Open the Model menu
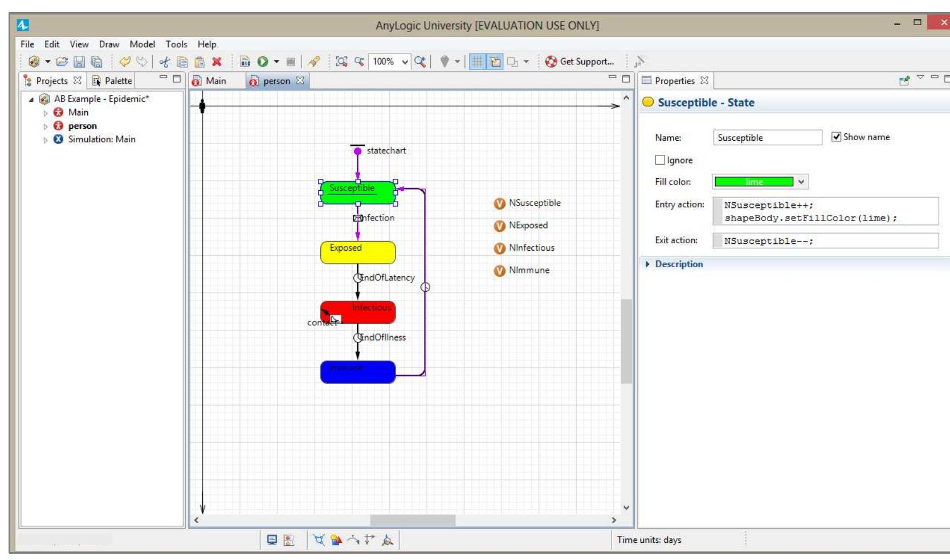Screen dimensions: 950x560 142,44
